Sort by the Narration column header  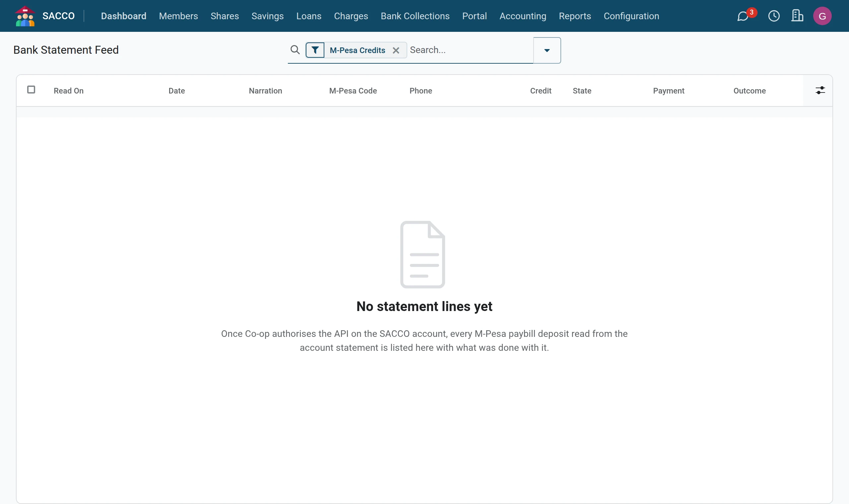(266, 91)
